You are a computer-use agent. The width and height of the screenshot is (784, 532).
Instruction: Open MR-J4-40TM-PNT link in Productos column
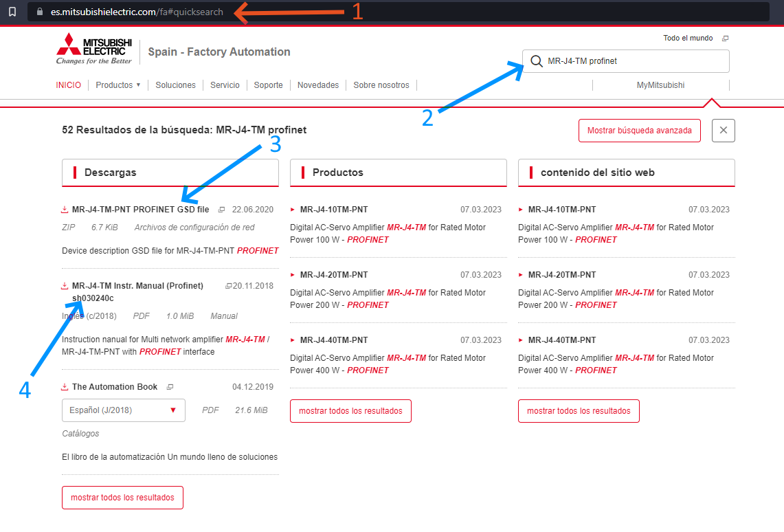[334, 340]
